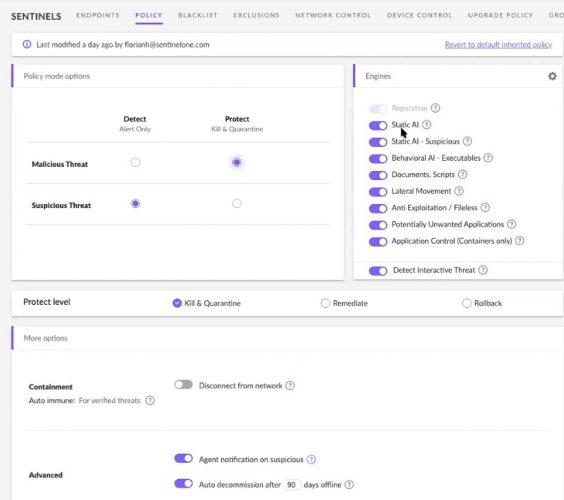Click the help icon next to Reputation

[435, 108]
